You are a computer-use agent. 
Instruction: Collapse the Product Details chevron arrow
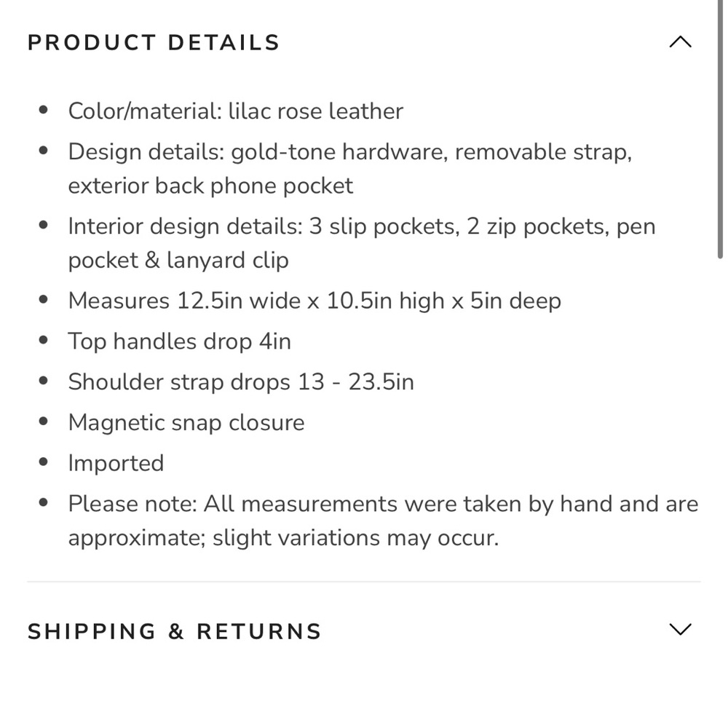coord(680,42)
